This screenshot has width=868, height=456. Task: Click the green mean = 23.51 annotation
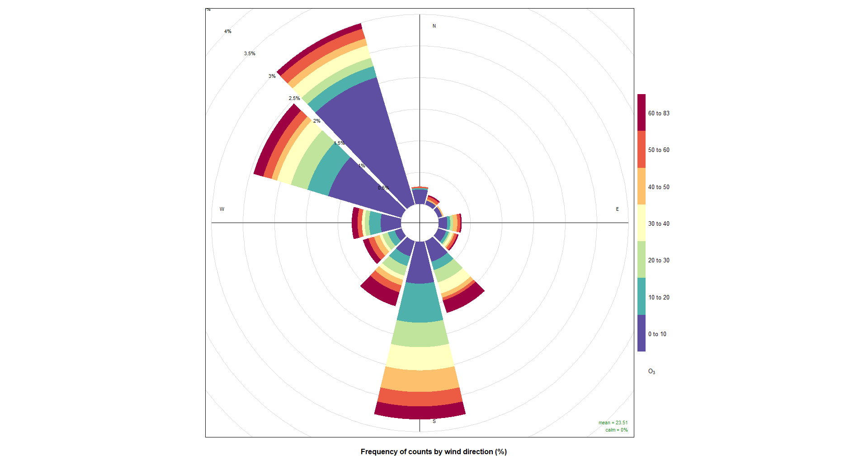tap(613, 423)
